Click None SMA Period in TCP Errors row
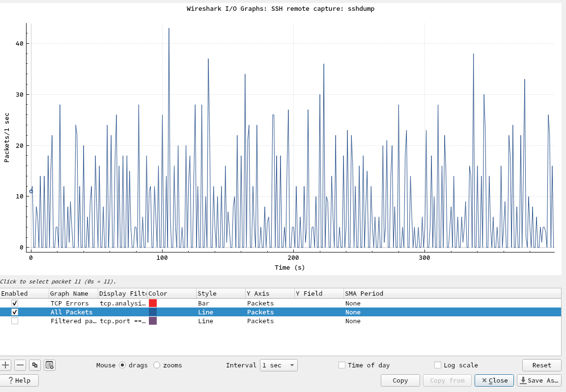The width and height of the screenshot is (566, 392). click(353, 303)
